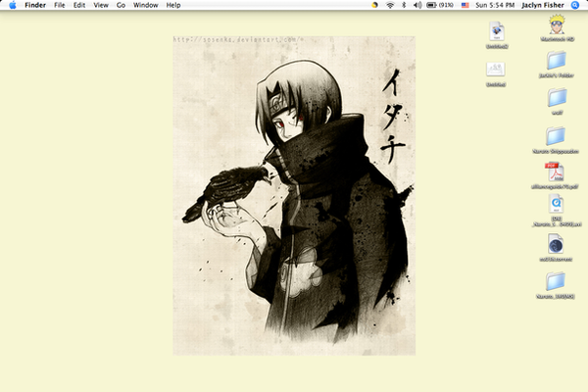Open the Go menu
The height and width of the screenshot is (392, 588).
click(x=121, y=5)
